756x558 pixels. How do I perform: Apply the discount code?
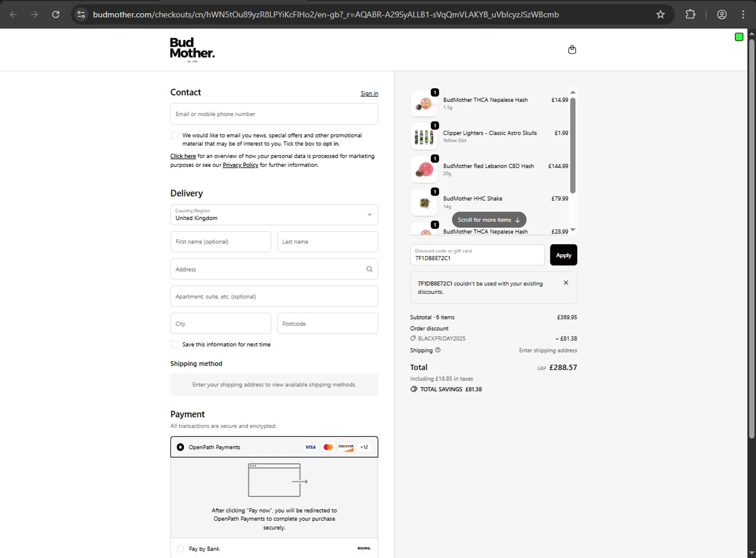tap(563, 255)
